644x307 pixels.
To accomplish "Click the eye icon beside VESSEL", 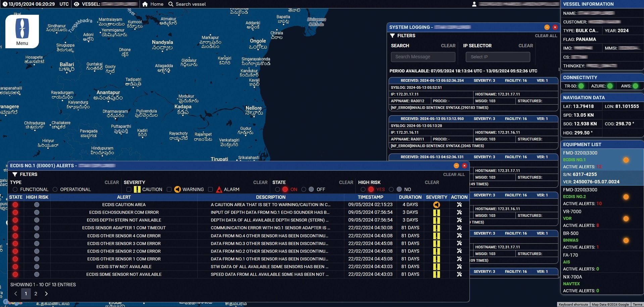I will click(x=77, y=4).
